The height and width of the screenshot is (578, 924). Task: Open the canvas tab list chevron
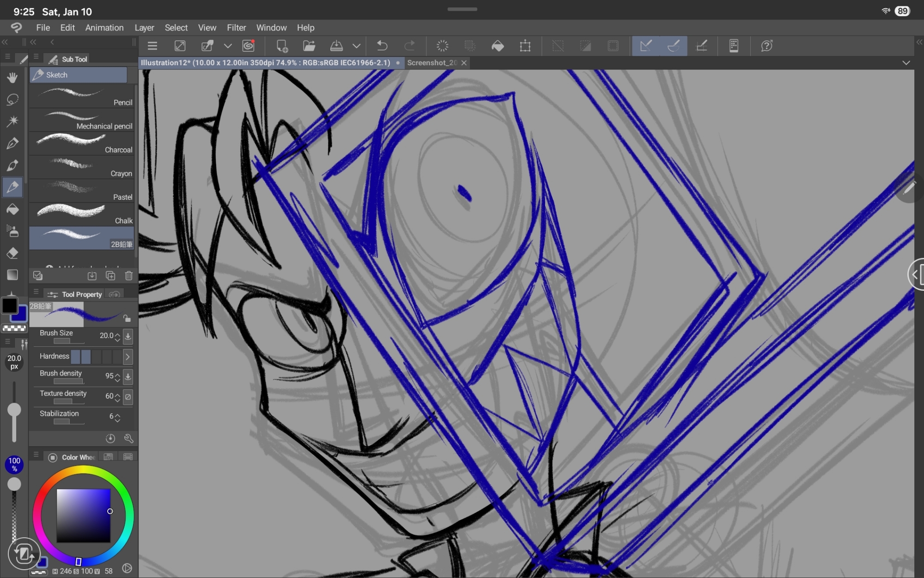pos(906,63)
